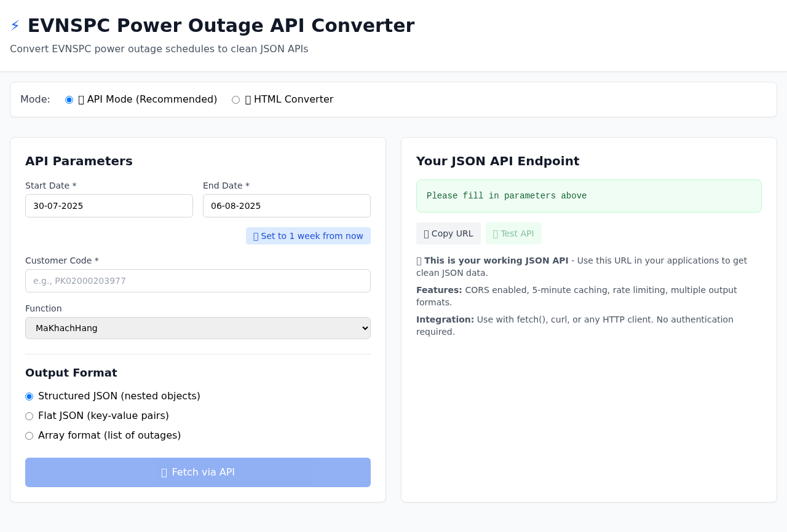The image size is (787, 532).
Task: Click the checkmark icon before working JSON API text
Action: pyautogui.click(x=419, y=260)
